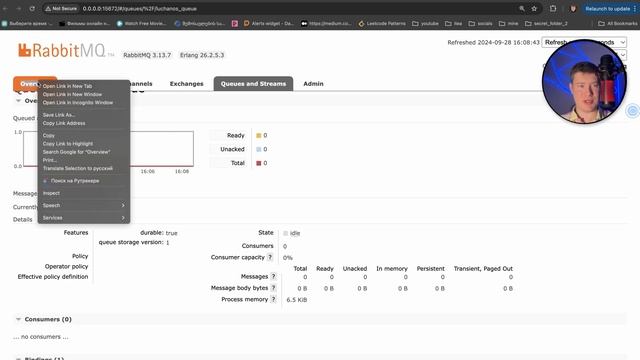This screenshot has width=640, height=360.
Task: Click help icon next to Messages
Action: [x=273, y=276]
